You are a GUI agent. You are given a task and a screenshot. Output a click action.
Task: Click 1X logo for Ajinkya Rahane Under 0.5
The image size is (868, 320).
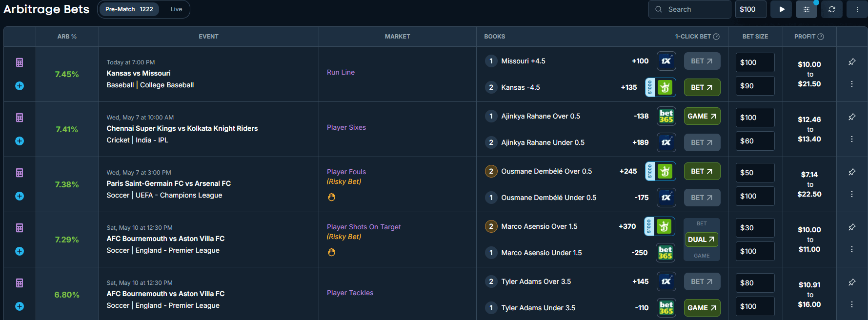[x=666, y=142]
